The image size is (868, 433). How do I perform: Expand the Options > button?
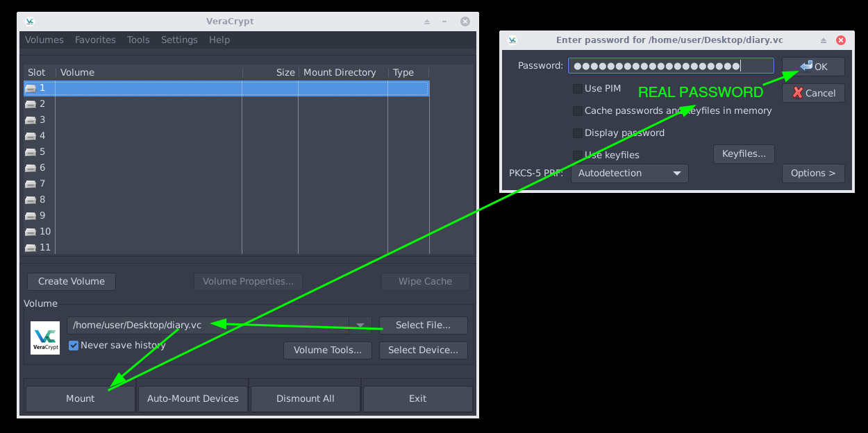point(813,173)
